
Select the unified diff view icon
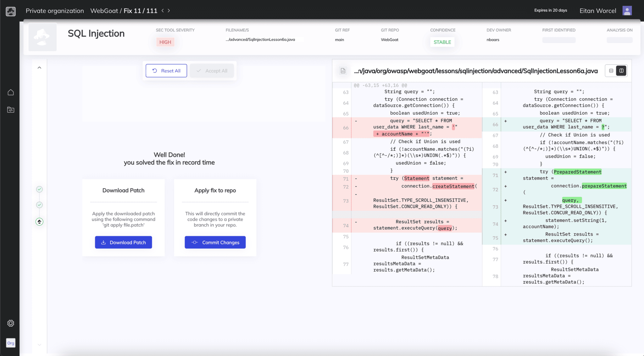click(x=611, y=70)
